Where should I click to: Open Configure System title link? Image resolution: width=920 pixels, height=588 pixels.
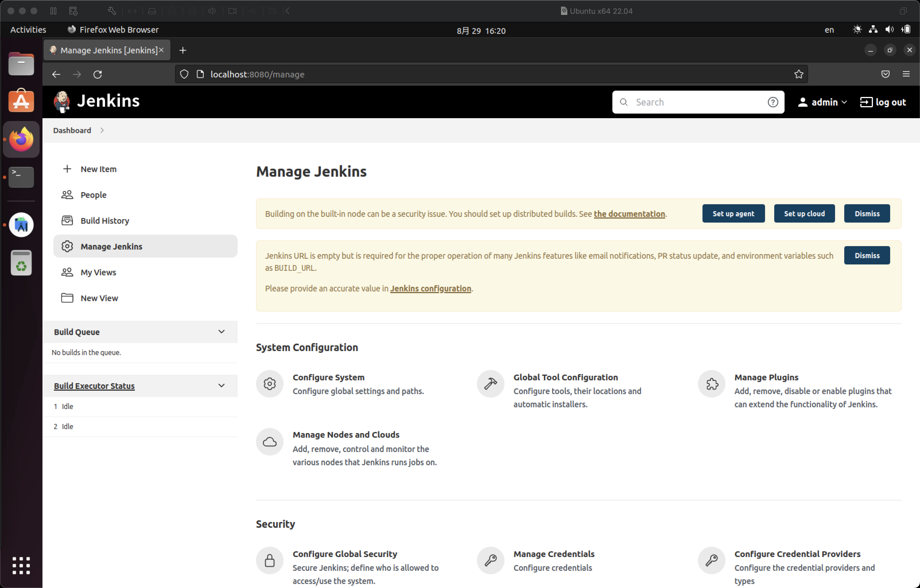329,377
